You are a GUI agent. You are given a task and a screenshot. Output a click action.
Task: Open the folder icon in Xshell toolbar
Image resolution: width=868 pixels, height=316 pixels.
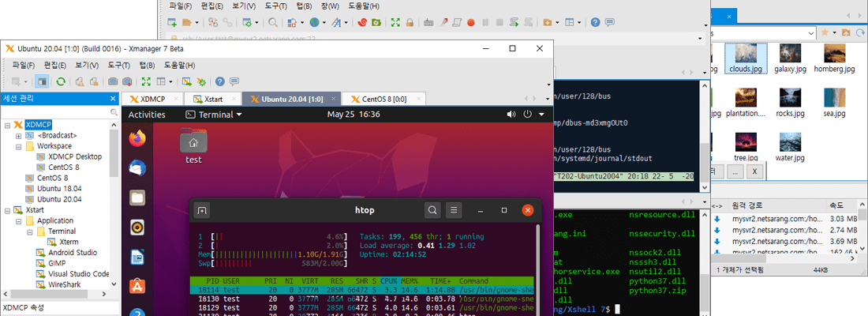(x=187, y=23)
